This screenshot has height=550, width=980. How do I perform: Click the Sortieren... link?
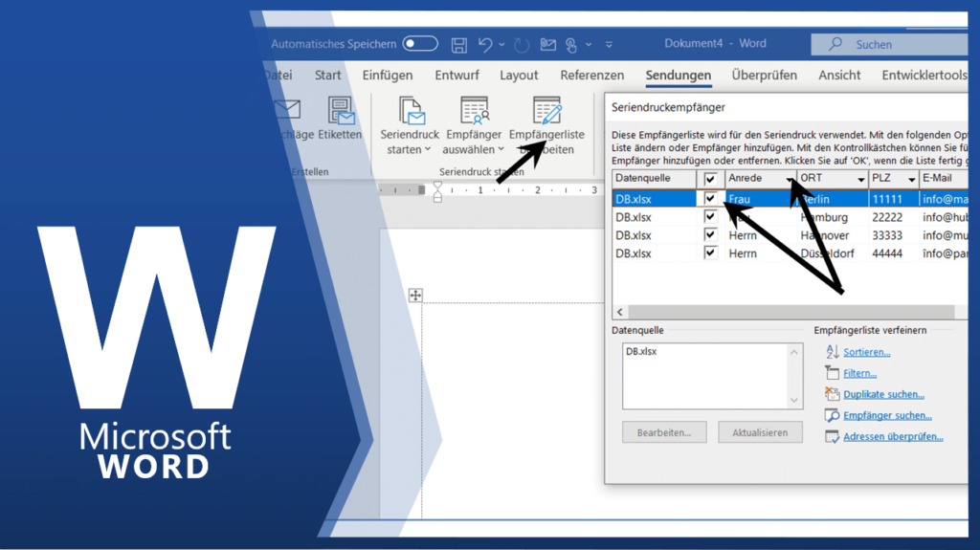tap(866, 352)
